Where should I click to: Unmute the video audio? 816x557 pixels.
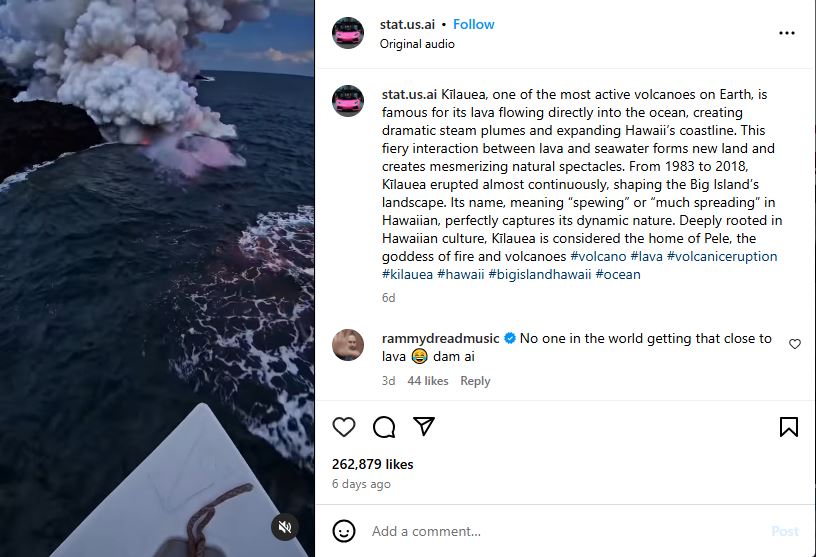[x=285, y=527]
